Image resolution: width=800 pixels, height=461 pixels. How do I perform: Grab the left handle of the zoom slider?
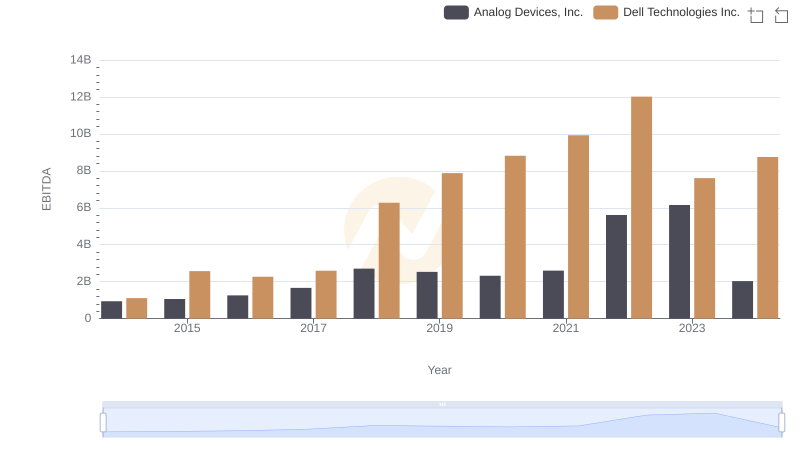tap(103, 423)
